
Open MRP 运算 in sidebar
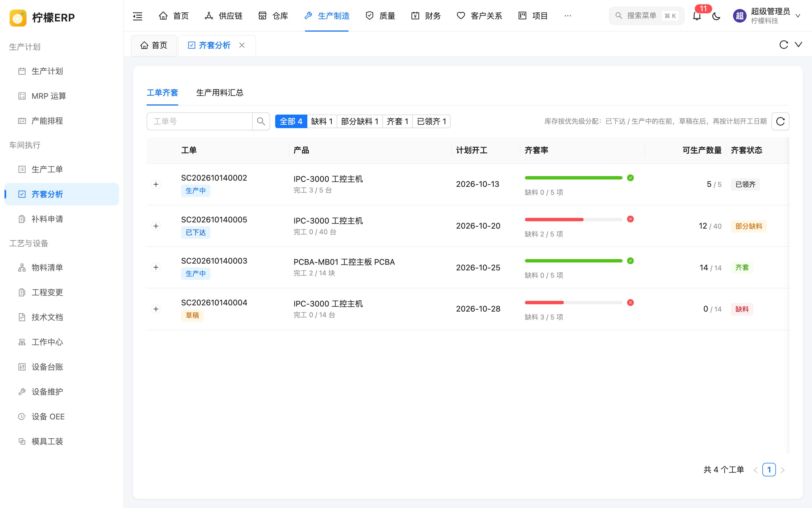pos(62,96)
